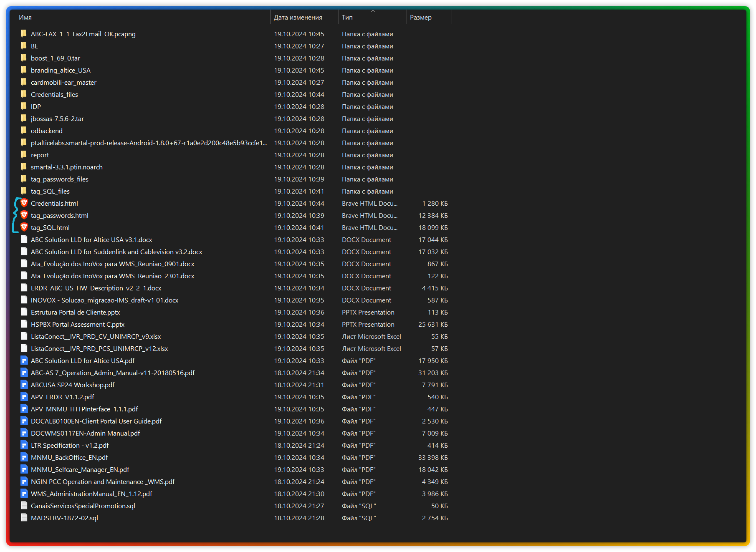Image resolution: width=756 pixels, height=552 pixels.
Task: Select ListaConect__IVR_PRD_PCS_UNIMRCP_v12.xlsx file name
Action: click(99, 348)
